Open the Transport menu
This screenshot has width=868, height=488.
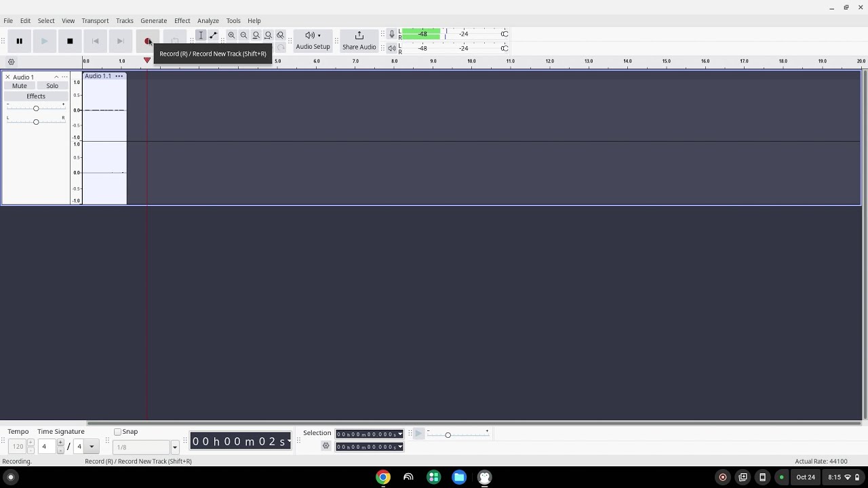click(x=95, y=20)
